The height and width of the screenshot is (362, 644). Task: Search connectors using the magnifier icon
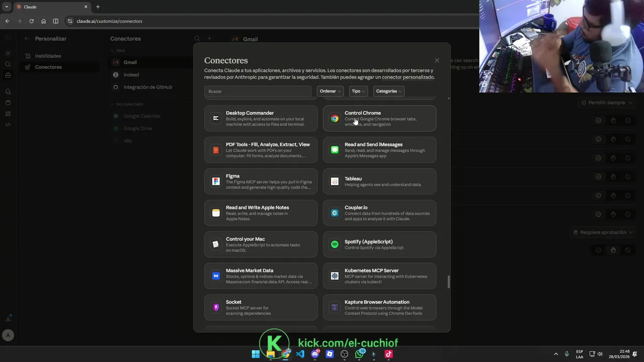197,39
